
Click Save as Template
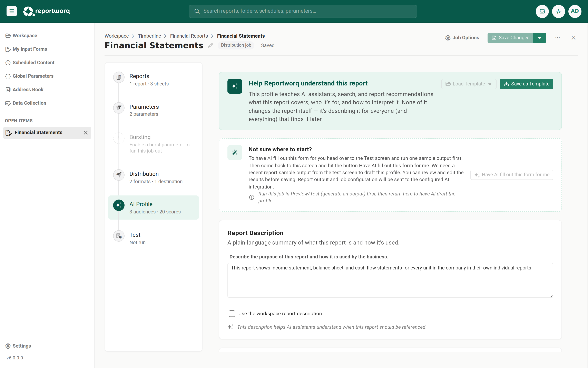click(526, 84)
